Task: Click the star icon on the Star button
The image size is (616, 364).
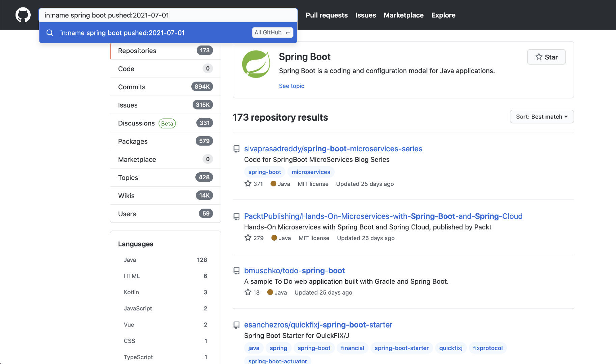Action: pos(539,57)
